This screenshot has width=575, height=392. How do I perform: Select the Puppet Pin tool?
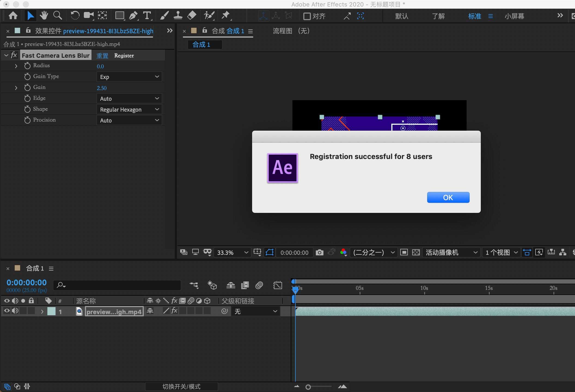click(x=226, y=16)
